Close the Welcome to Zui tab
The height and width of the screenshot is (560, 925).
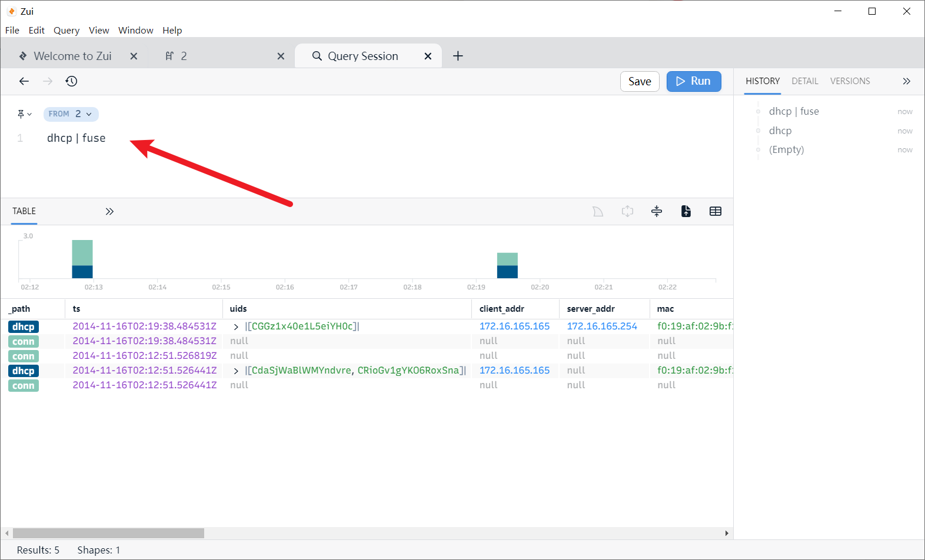pyautogui.click(x=134, y=56)
